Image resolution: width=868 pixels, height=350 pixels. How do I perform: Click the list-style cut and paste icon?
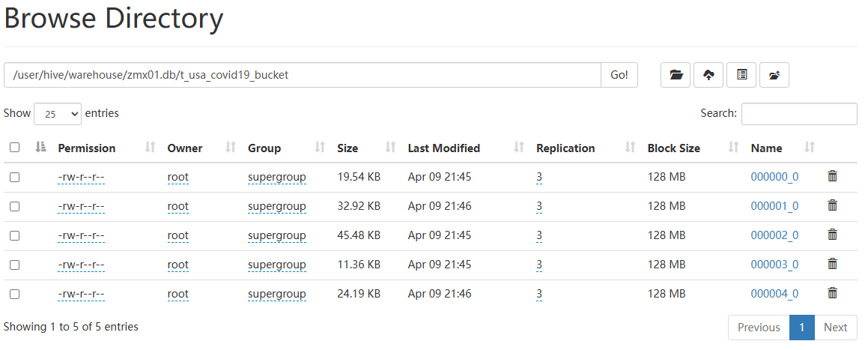(x=741, y=75)
